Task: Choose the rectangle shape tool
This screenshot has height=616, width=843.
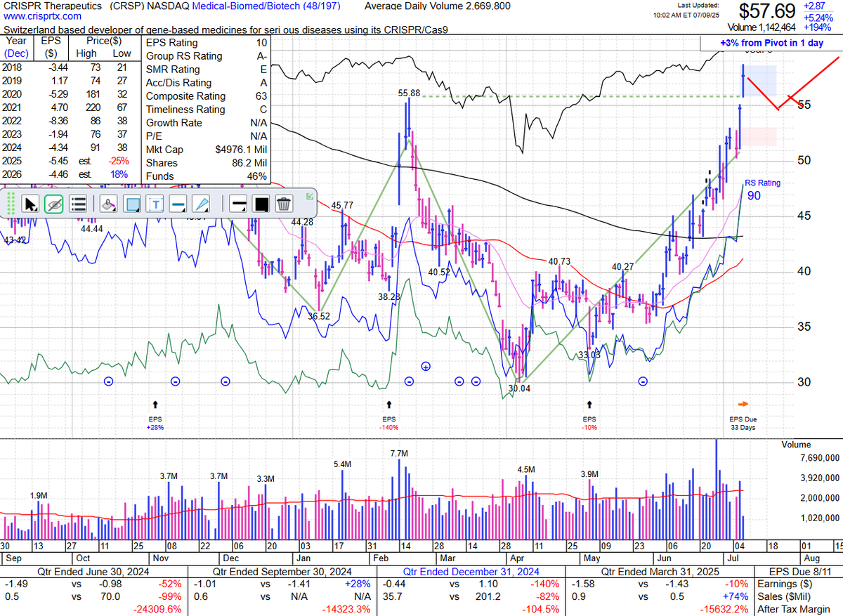Action: coord(131,204)
